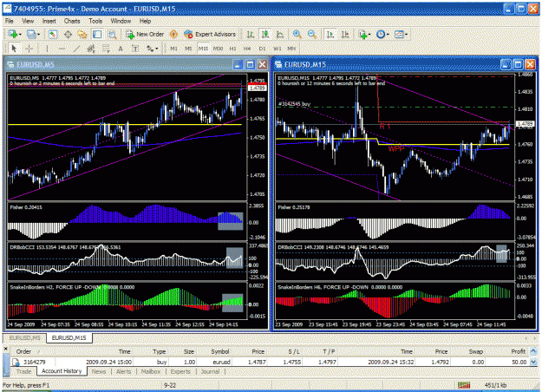Open the periods clock dropdown
The height and width of the screenshot is (392, 542).
382,34
